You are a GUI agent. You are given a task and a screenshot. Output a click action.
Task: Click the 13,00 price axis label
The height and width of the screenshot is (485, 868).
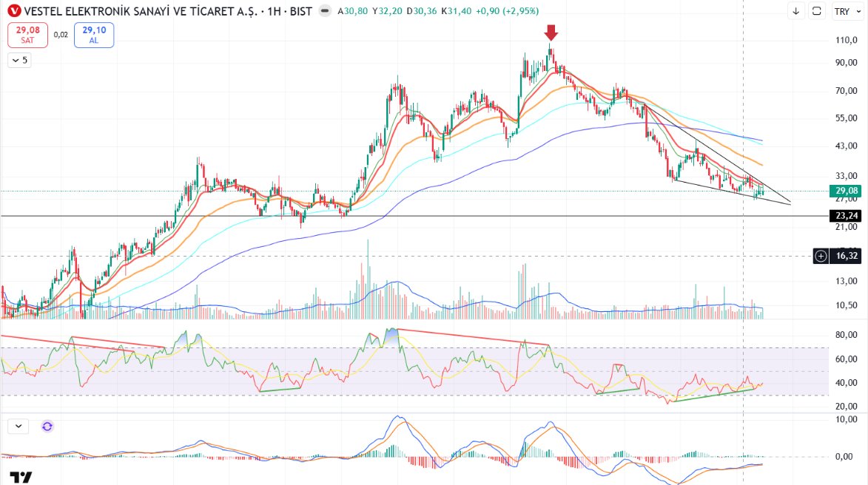847,281
